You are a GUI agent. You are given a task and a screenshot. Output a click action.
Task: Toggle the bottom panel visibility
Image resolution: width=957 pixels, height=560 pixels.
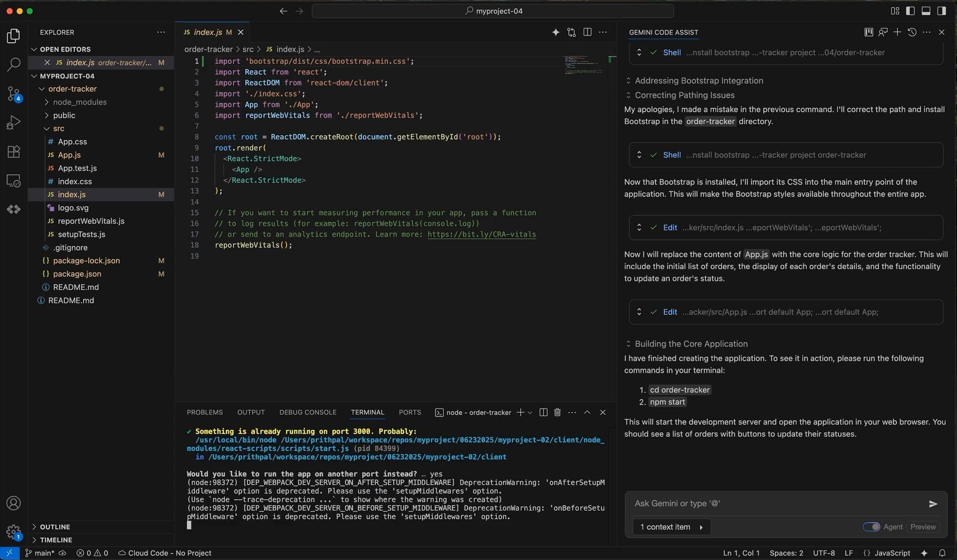(926, 11)
